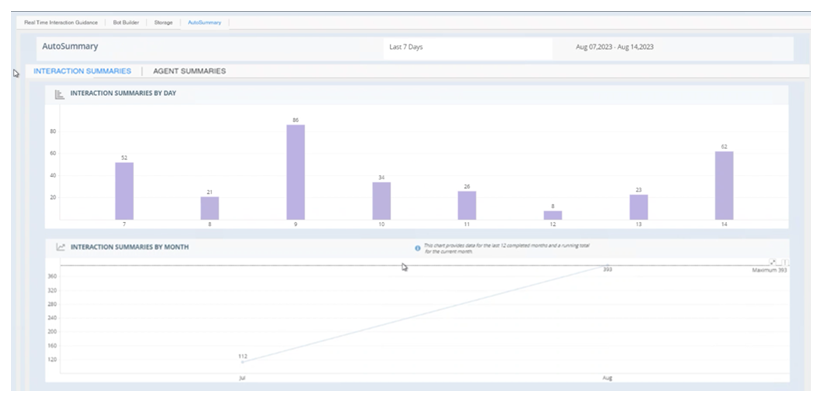Click the bar for day 7 showing 52
Image resolution: width=823 pixels, height=403 pixels.
point(124,191)
